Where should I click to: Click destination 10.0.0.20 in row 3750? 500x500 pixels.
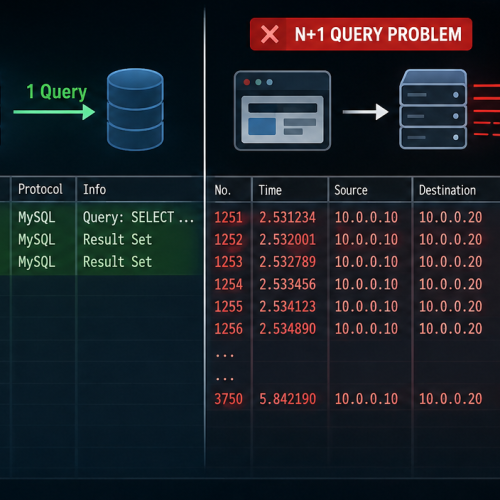click(450, 399)
